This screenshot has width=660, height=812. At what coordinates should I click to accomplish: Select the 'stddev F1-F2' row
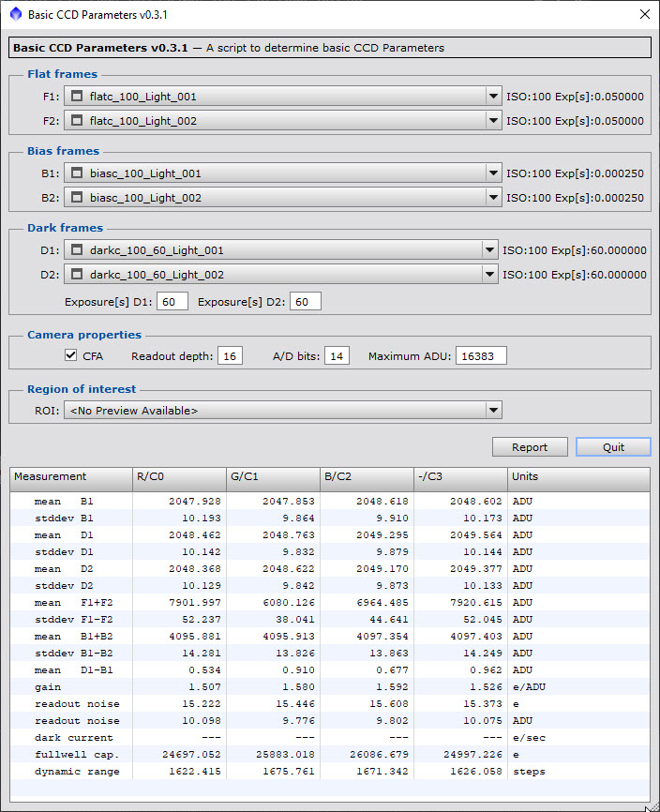(330, 620)
